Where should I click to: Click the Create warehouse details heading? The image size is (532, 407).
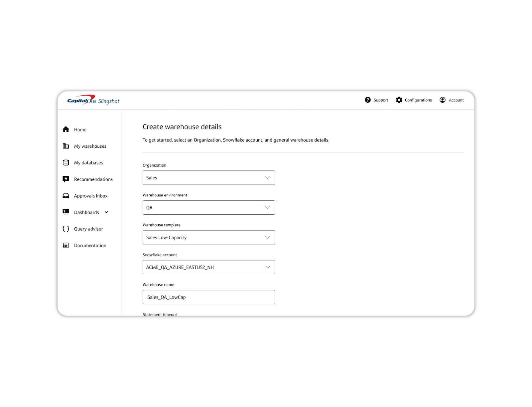(x=182, y=127)
